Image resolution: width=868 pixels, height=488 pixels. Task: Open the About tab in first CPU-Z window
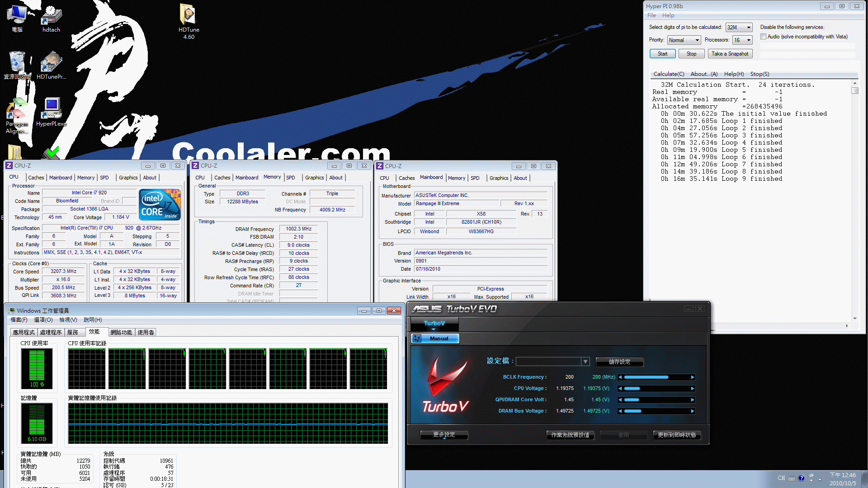click(x=150, y=178)
